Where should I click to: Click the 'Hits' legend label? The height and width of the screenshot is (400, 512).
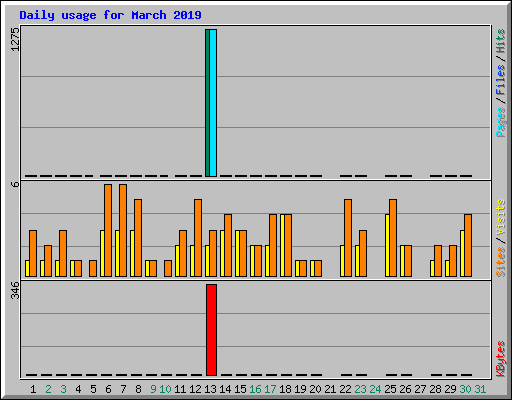click(500, 41)
